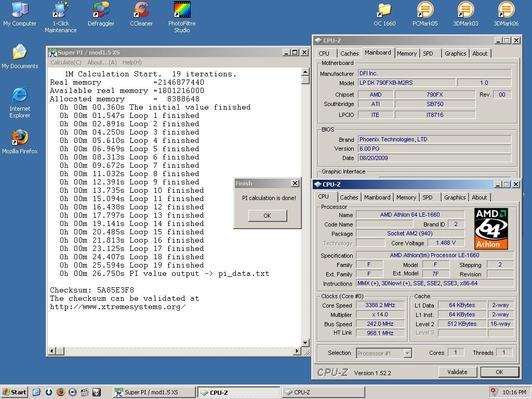
Task: Close the Finish dialog
Action: (x=295, y=183)
